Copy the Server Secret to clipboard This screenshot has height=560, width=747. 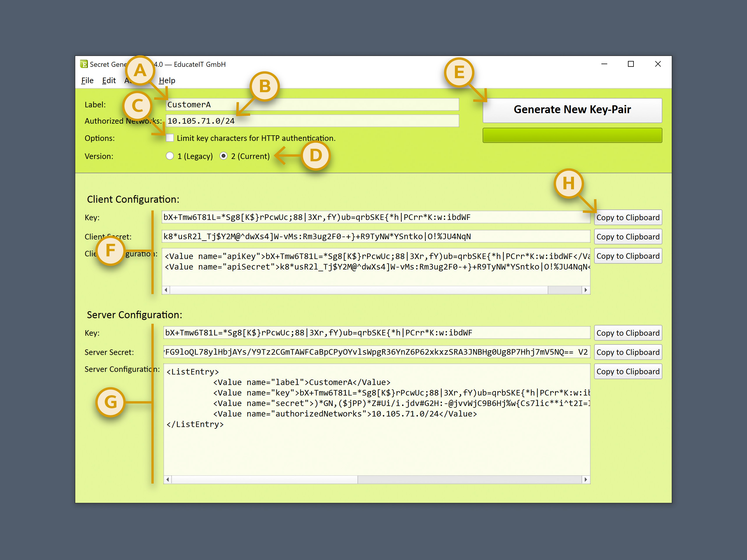pos(628,352)
